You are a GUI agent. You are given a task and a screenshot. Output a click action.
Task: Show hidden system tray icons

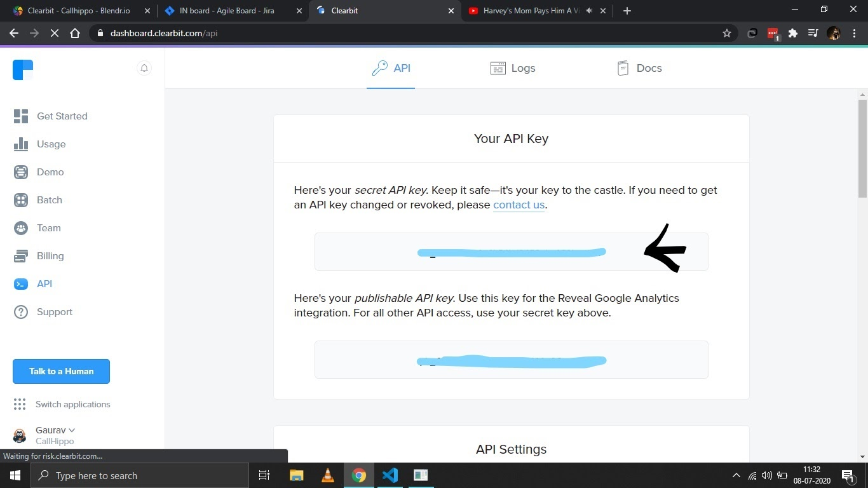pyautogui.click(x=736, y=475)
